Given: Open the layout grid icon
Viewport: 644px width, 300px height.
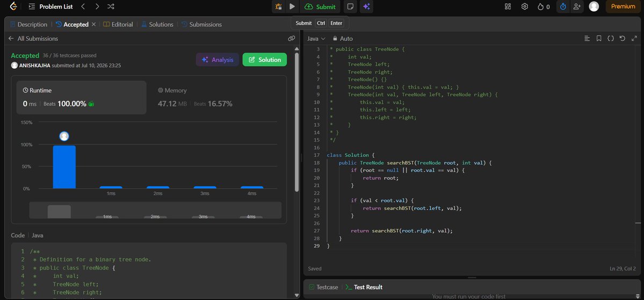Looking at the screenshot, I should 508,6.
